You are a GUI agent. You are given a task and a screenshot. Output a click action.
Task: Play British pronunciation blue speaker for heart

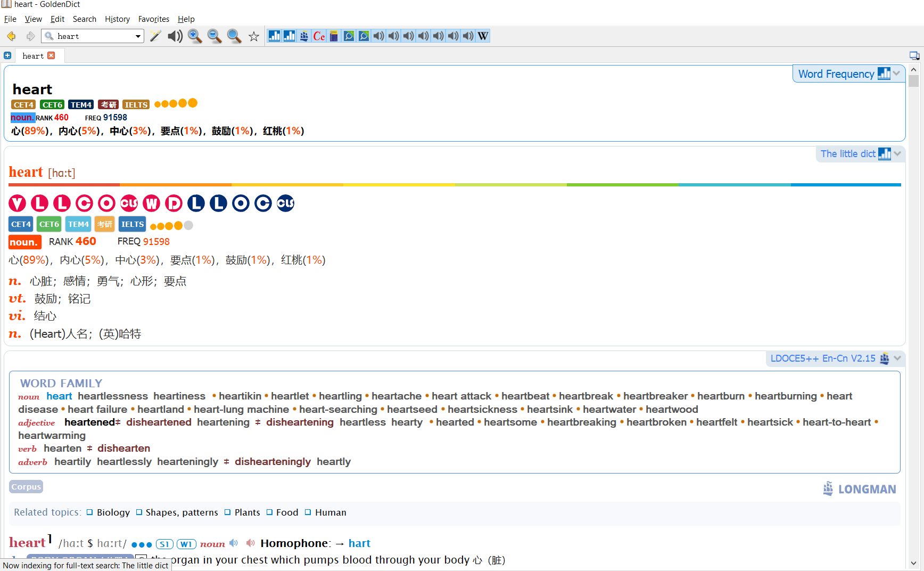tap(234, 543)
